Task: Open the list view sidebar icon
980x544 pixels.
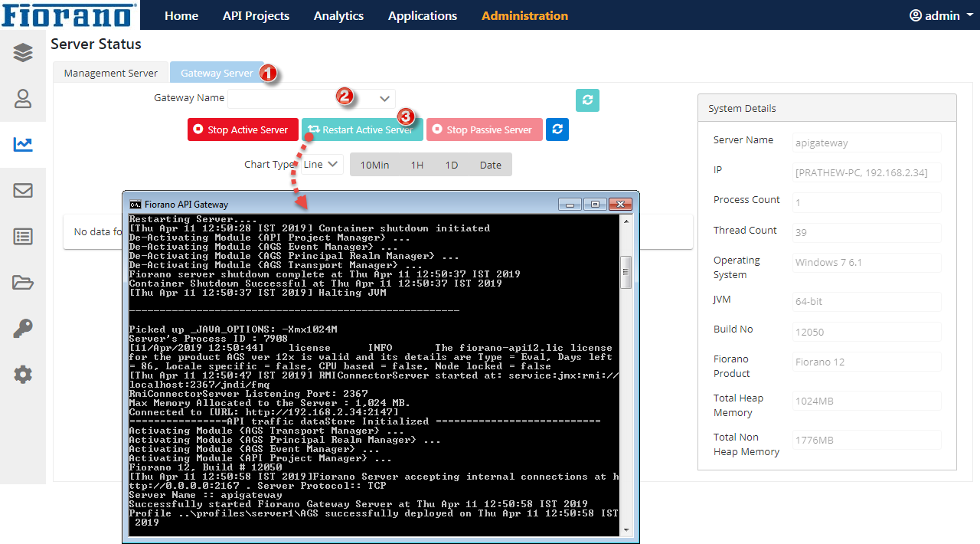Action: point(23,236)
